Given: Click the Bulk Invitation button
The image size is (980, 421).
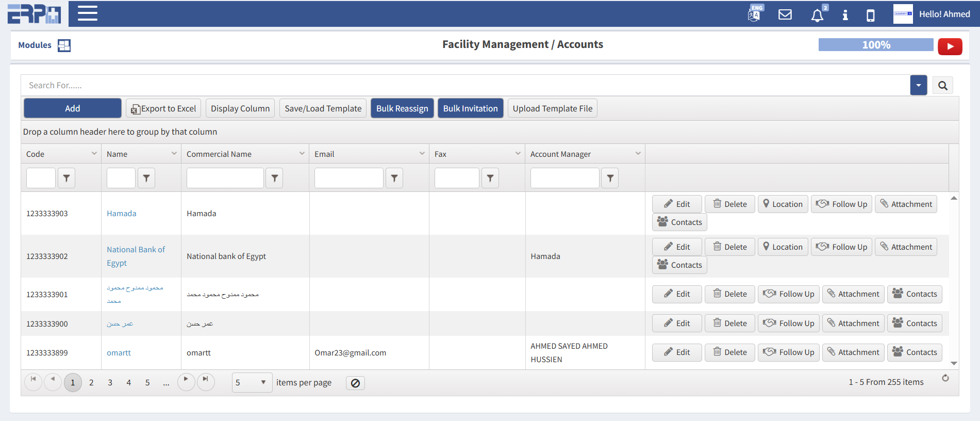Looking at the screenshot, I should [470, 108].
